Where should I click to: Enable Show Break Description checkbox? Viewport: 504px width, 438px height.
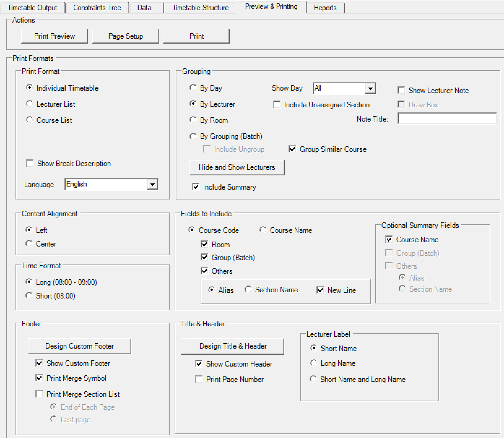[x=30, y=163]
